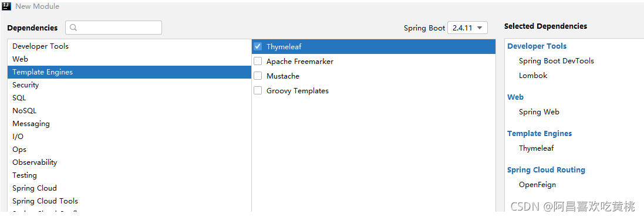Tick the Groovy Templates checkbox
The image size is (644, 217).
click(258, 91)
